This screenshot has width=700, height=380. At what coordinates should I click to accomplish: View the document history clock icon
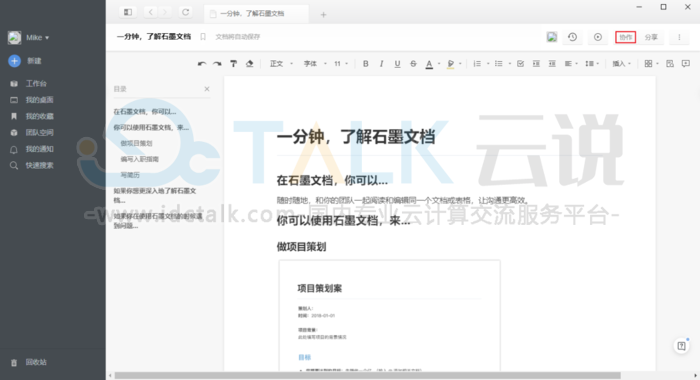573,37
